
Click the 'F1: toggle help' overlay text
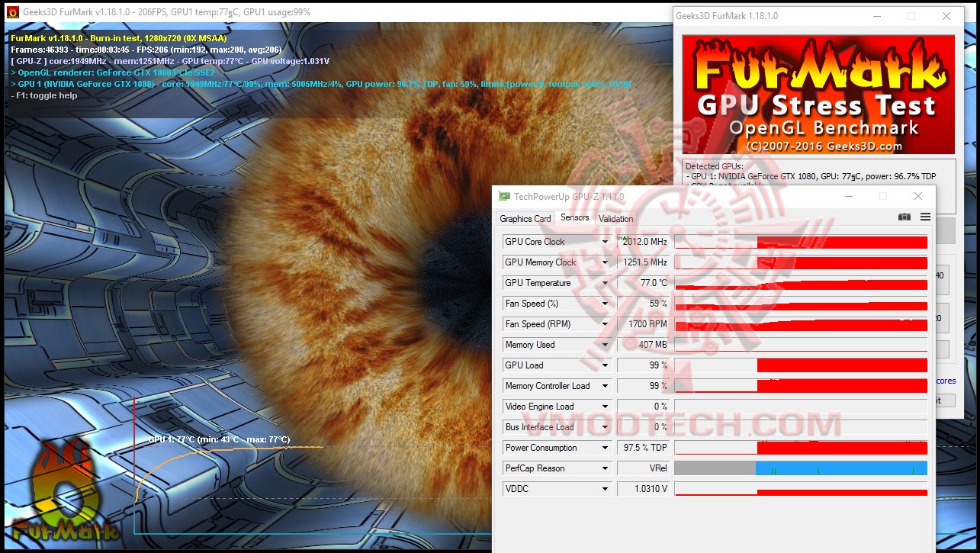[44, 95]
